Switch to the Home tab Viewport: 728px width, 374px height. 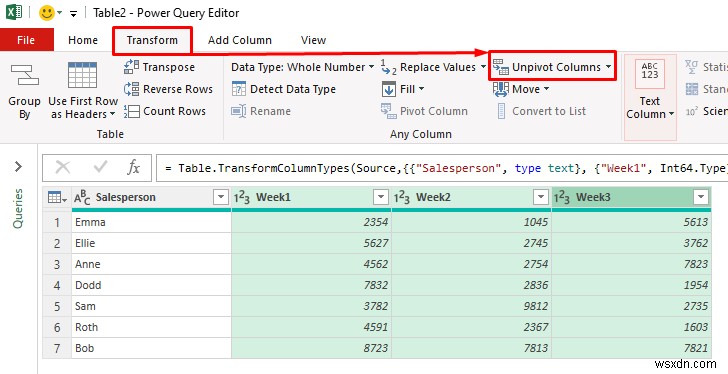(x=83, y=40)
